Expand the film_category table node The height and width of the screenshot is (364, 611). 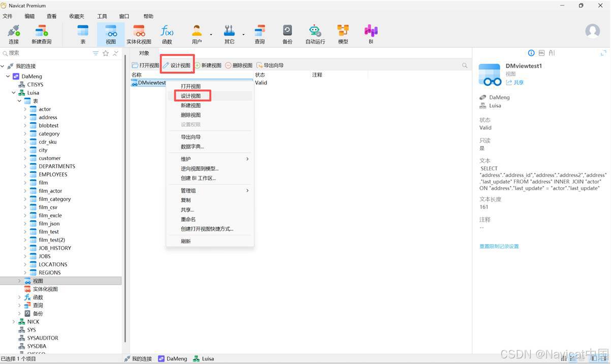tap(25, 199)
